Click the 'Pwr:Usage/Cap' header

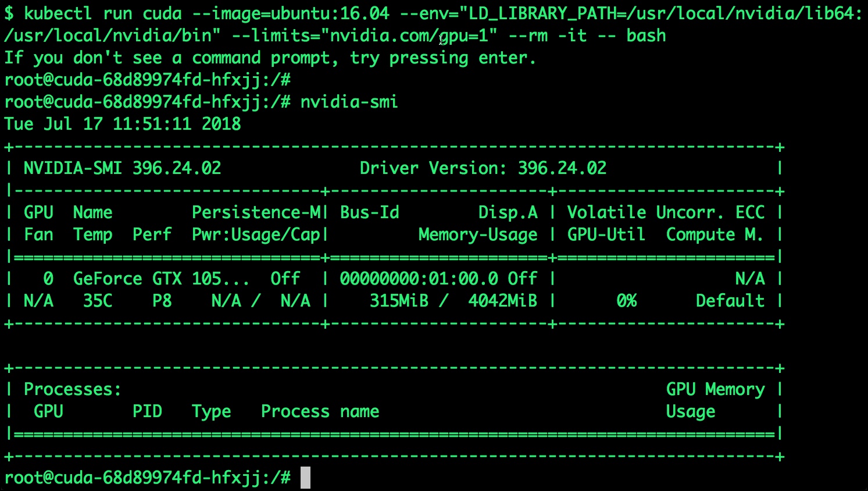[256, 234]
